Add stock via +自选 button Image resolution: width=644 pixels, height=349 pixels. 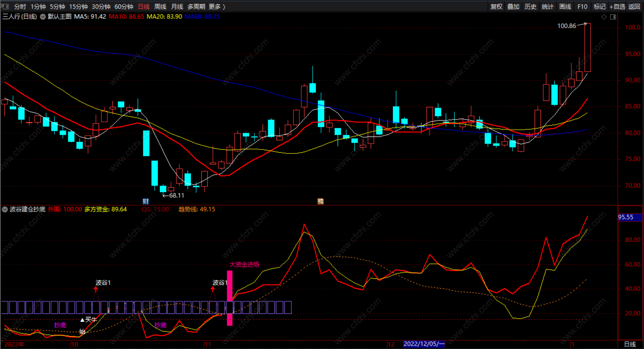tap(618, 7)
